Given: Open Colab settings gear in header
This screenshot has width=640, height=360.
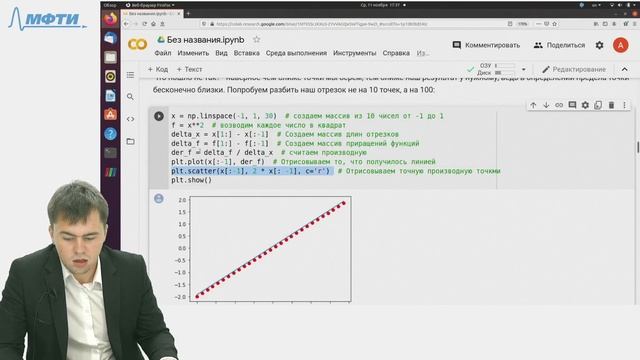Looking at the screenshot, I should point(599,45).
